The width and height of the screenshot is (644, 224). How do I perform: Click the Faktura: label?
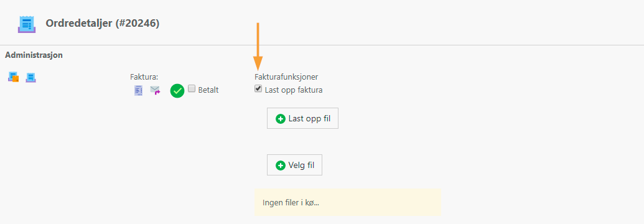coord(144,77)
